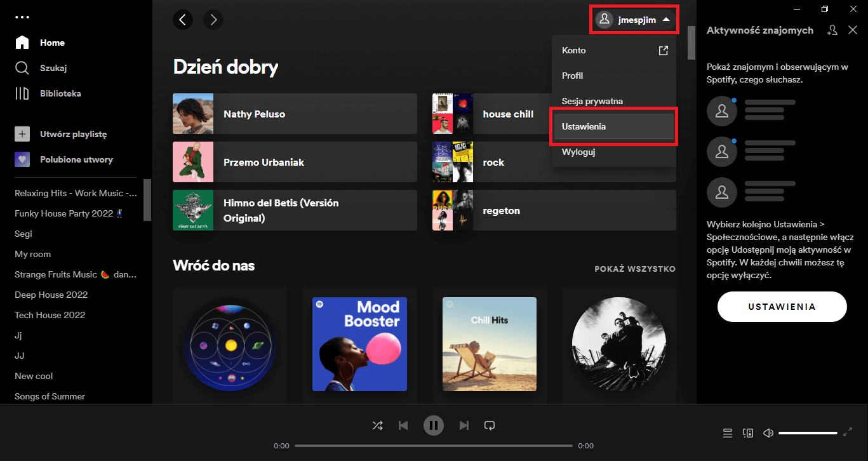Skip to previous track
This screenshot has height=461, width=868.
point(403,425)
